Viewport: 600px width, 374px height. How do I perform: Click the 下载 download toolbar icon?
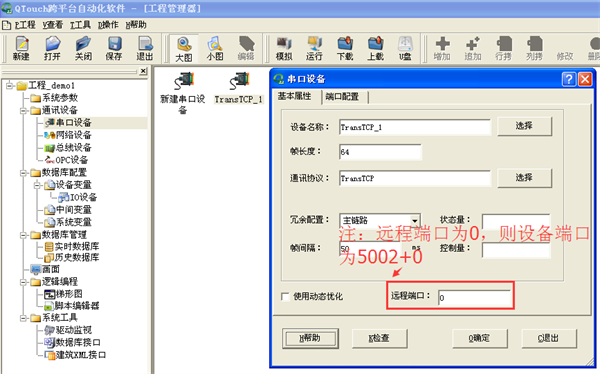click(x=345, y=49)
